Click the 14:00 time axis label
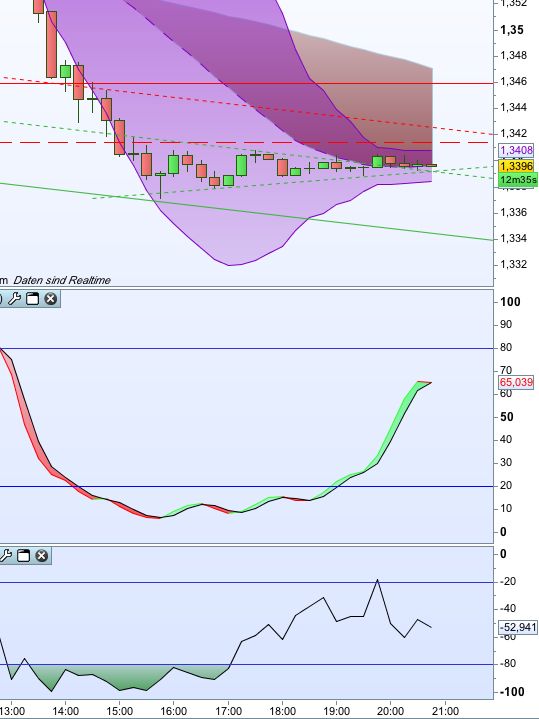The height and width of the screenshot is (719, 539). coord(65,711)
